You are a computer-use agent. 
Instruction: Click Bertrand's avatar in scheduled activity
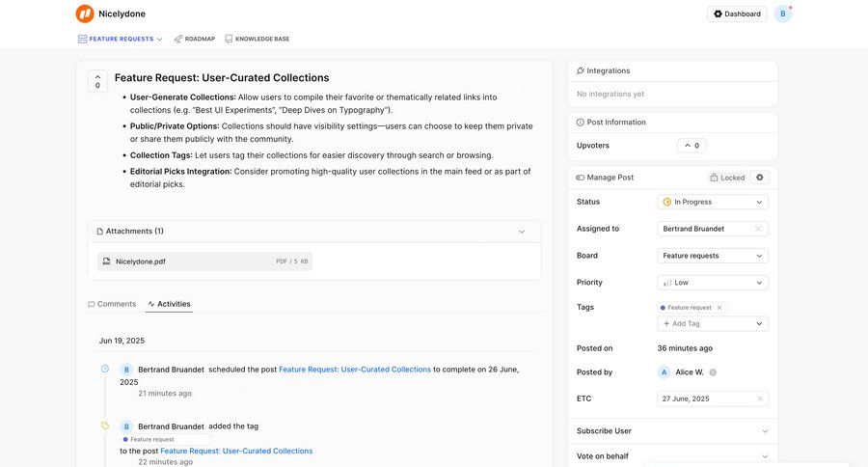click(126, 370)
